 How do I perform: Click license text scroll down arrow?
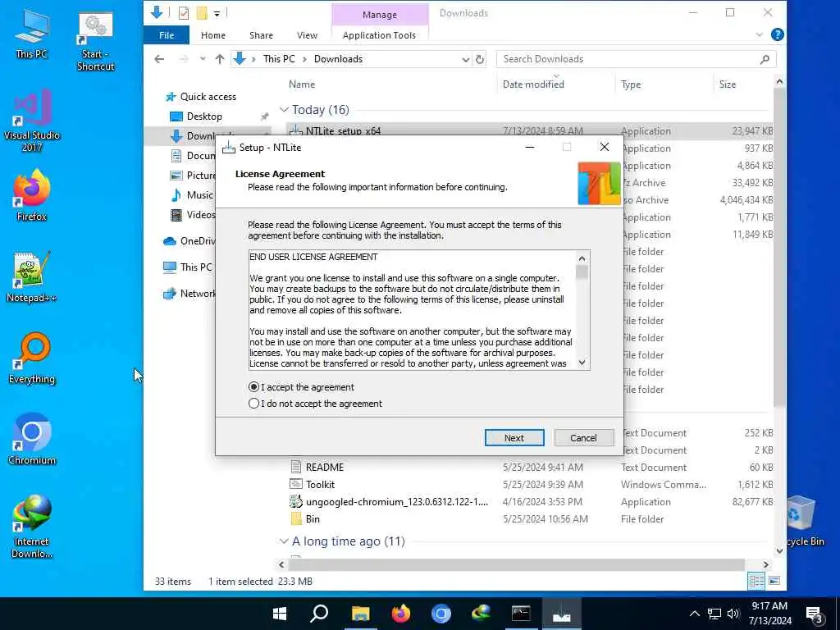click(x=582, y=363)
